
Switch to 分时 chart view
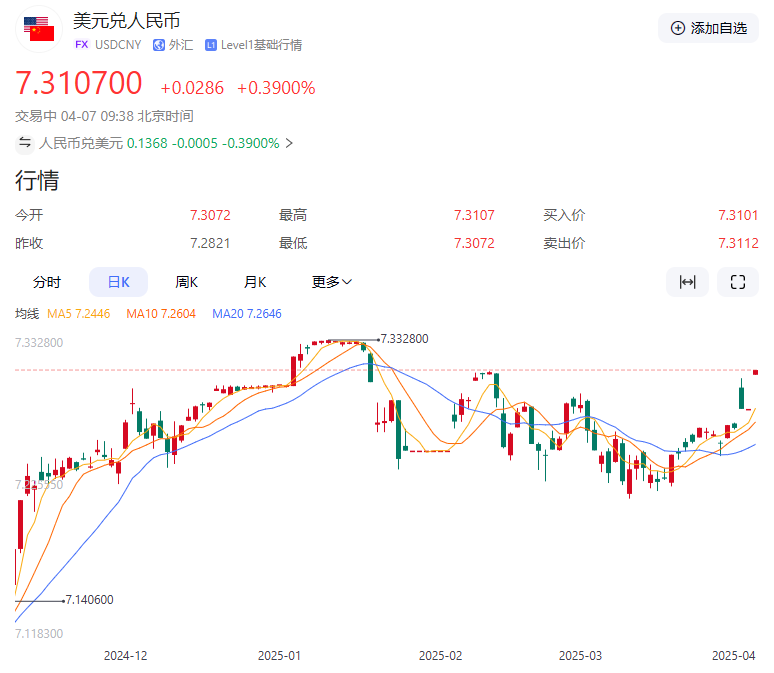46,282
